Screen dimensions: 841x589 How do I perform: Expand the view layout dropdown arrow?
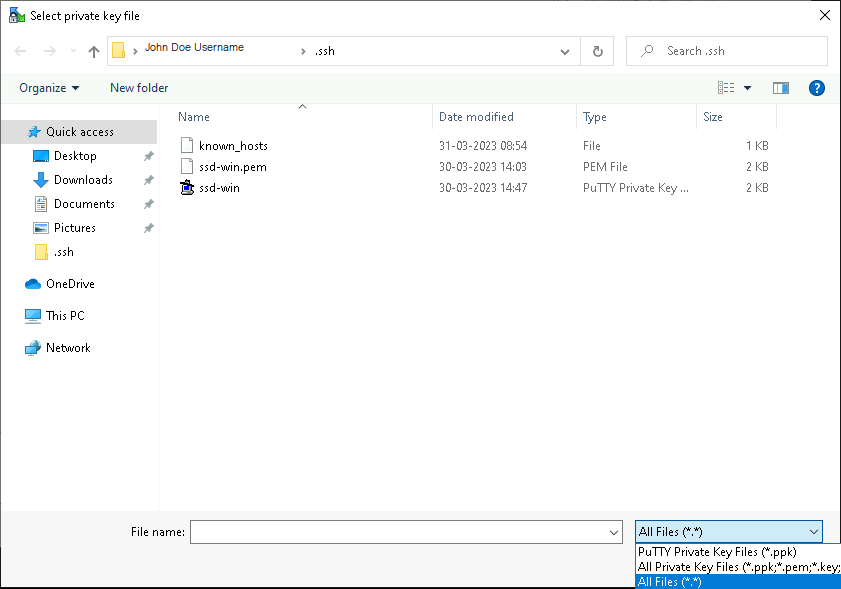pos(747,88)
